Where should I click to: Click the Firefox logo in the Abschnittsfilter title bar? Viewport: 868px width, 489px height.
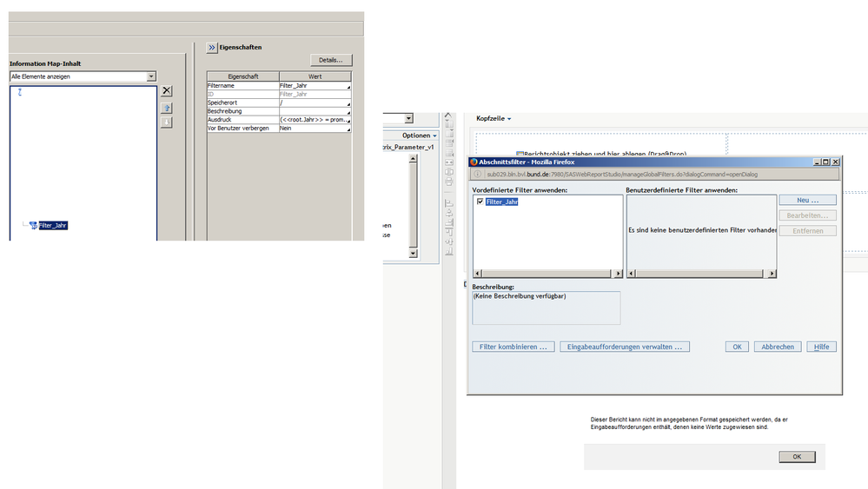tap(474, 162)
